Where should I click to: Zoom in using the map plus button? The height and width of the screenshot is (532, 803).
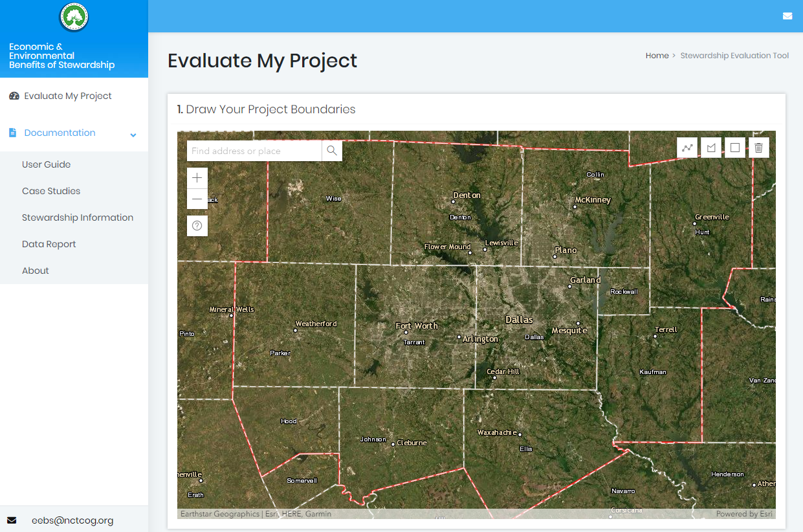197,177
